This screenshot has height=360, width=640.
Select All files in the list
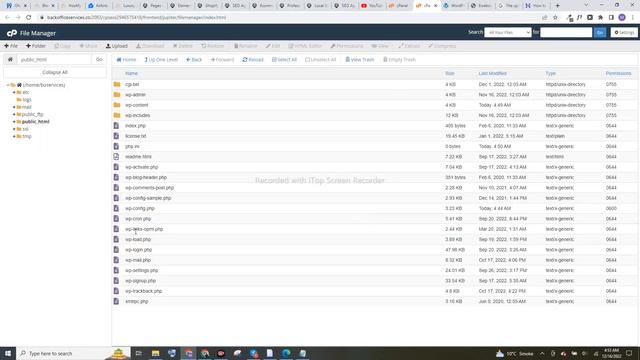click(x=284, y=60)
